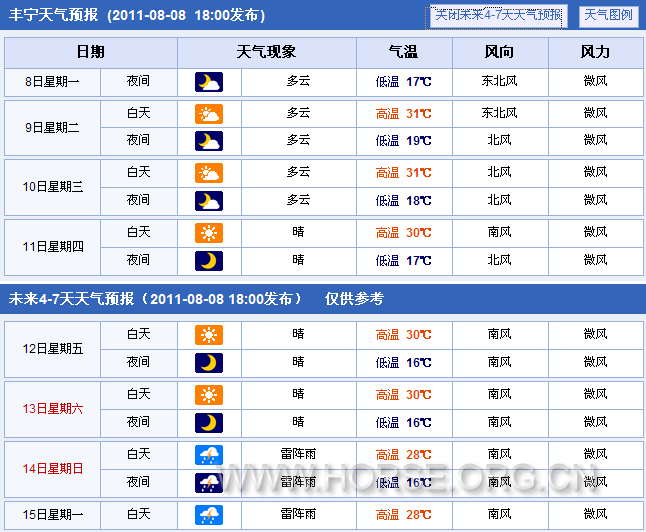
Task: Select the 气温 column header
Action: (404, 52)
